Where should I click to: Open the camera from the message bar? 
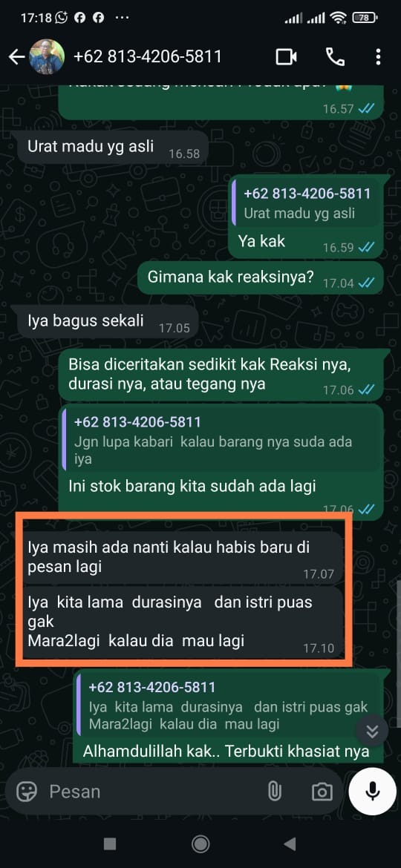click(322, 792)
